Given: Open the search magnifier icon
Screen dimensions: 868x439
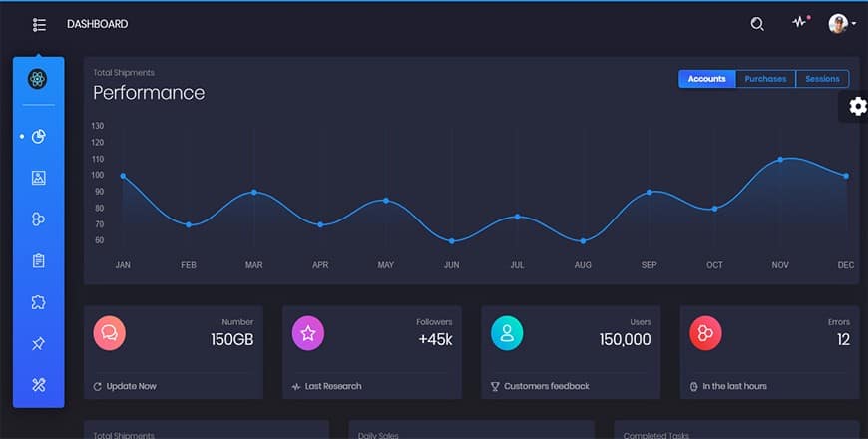Looking at the screenshot, I should coord(757,24).
